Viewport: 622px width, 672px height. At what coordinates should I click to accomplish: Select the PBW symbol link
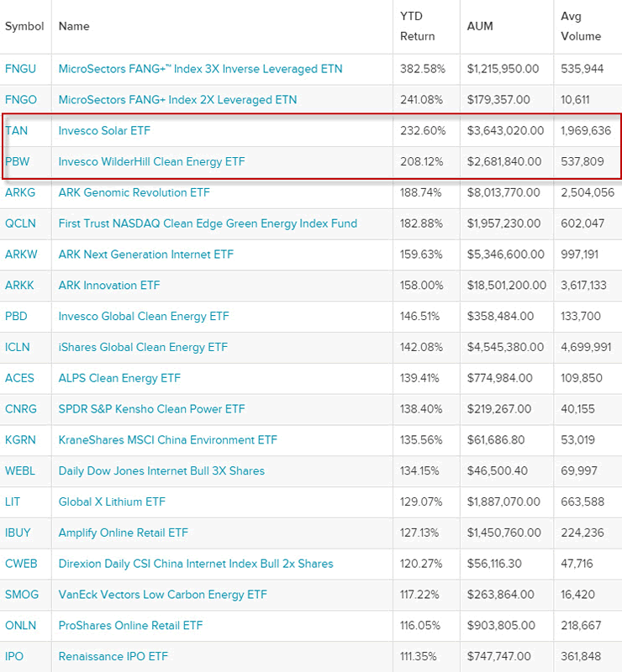18,161
